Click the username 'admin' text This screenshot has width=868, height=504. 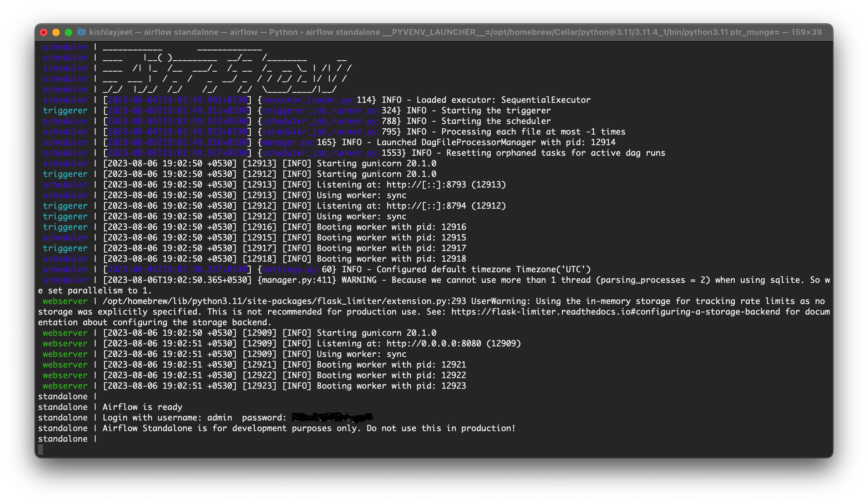pos(219,418)
